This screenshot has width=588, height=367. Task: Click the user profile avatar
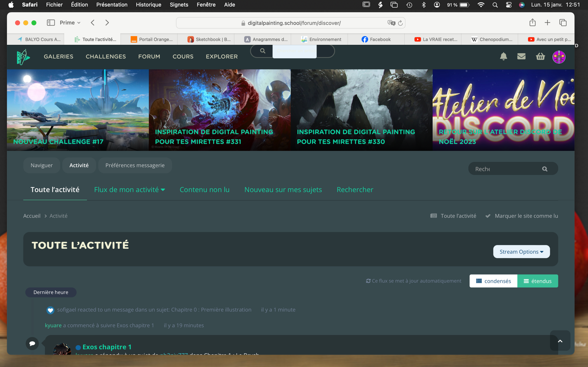tap(559, 57)
